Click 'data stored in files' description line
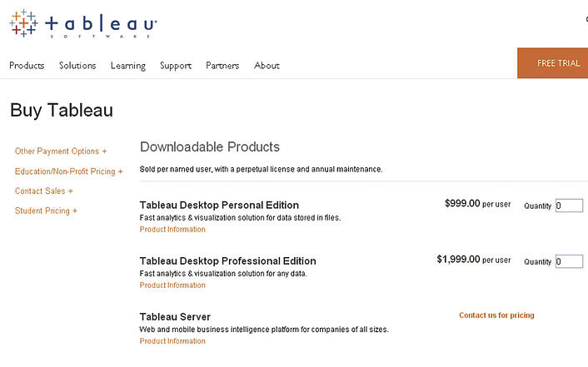 coord(240,217)
